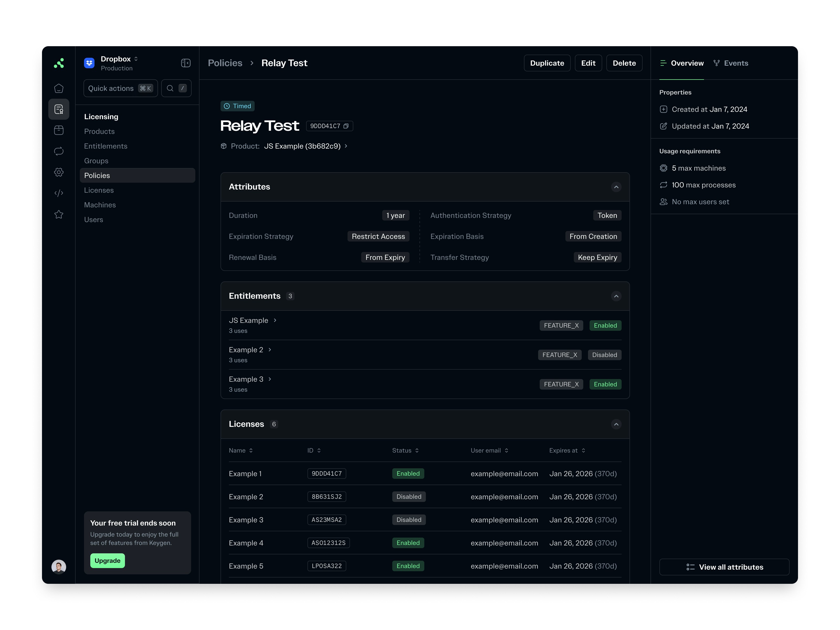Screen dimensions: 840x630
Task: Click the Example 1 license name
Action: (x=245, y=474)
